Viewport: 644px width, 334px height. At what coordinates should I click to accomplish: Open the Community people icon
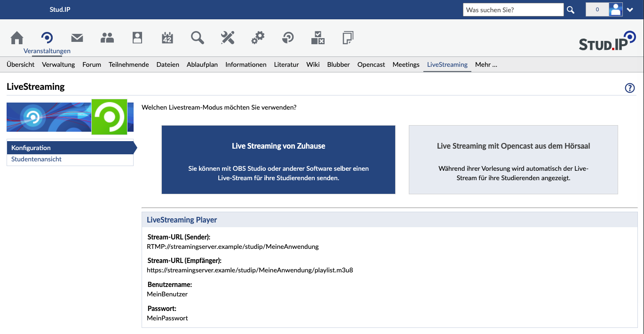(x=107, y=38)
